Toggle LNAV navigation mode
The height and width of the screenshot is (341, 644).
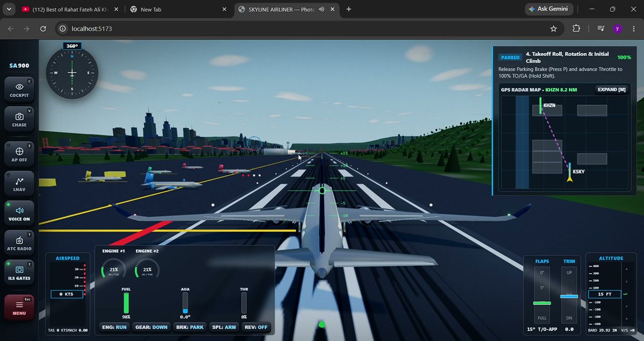[19, 184]
